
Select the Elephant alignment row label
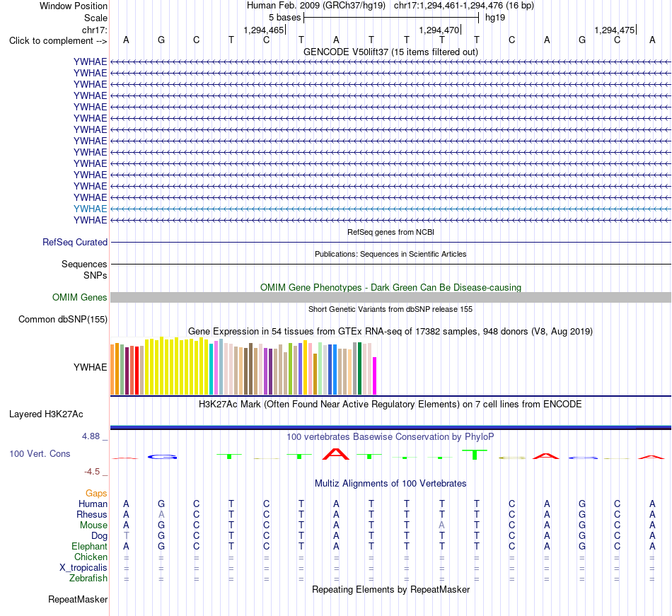point(89,546)
